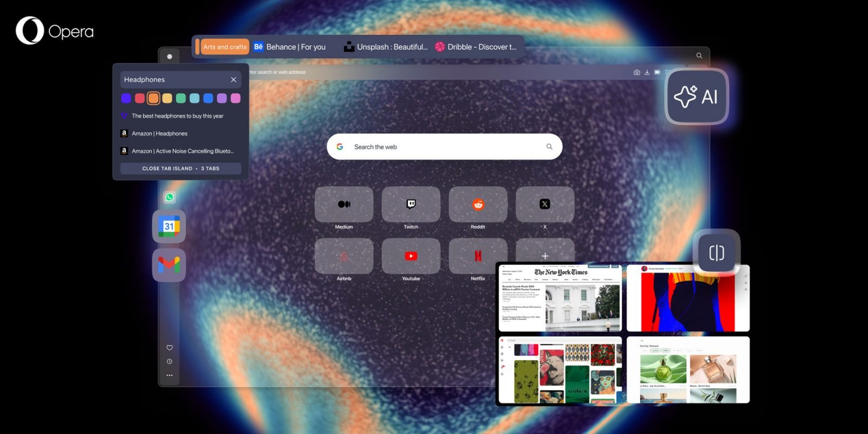
Task: Open the Amazon | Headphones tab entry
Action: pos(159,133)
